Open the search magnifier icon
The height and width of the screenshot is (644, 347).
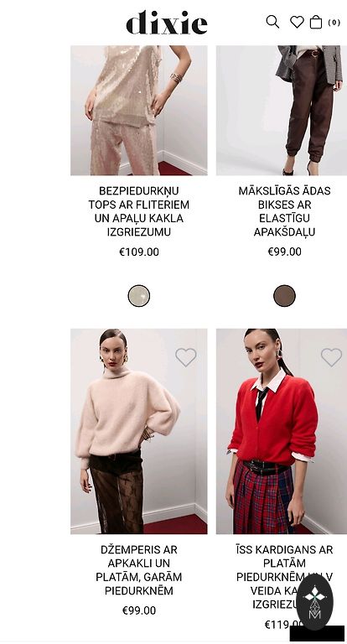coord(272,22)
